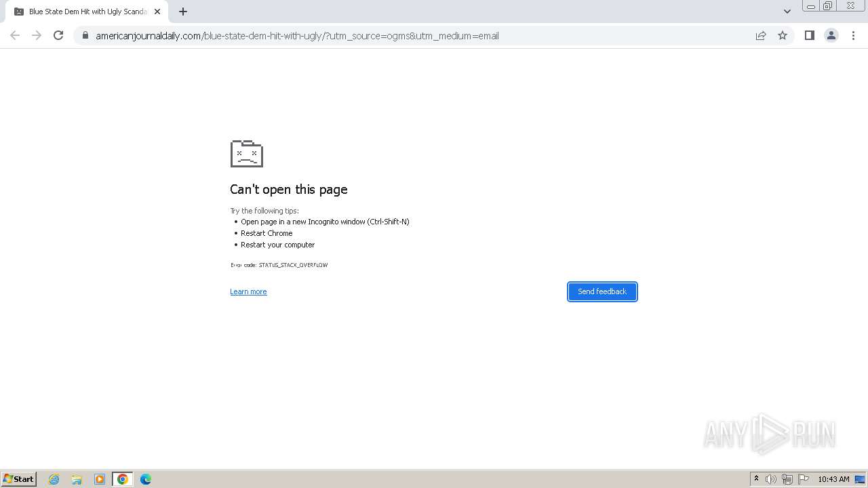868x488 pixels.
Task: Open the Chrome profile avatar
Action: [x=831, y=35]
